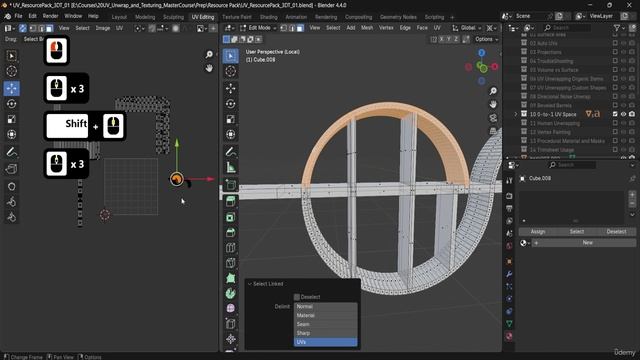Click the pan hand icon in 3D viewport

[493, 104]
